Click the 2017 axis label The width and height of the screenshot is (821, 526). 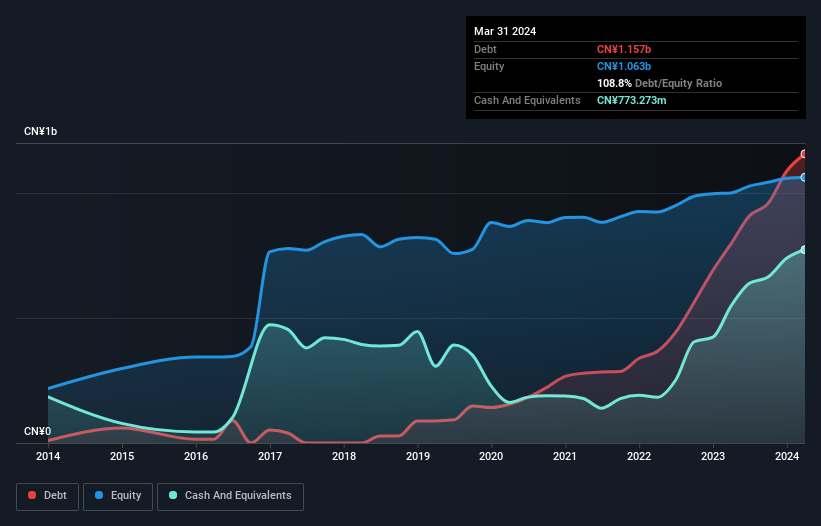[x=270, y=456]
